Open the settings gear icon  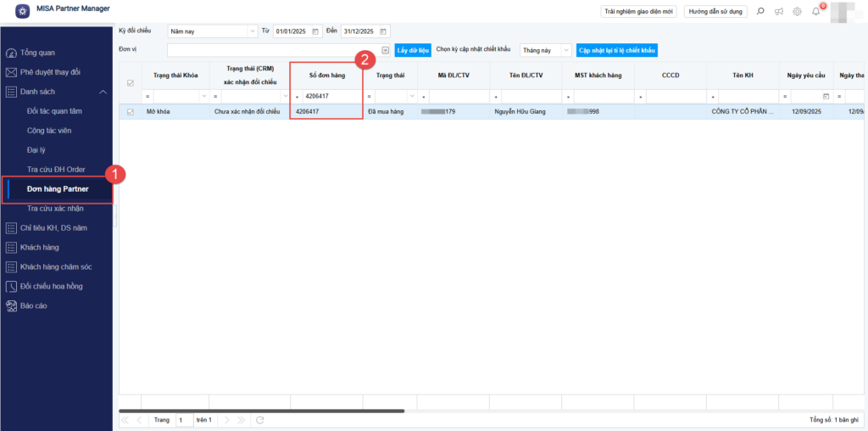click(797, 11)
